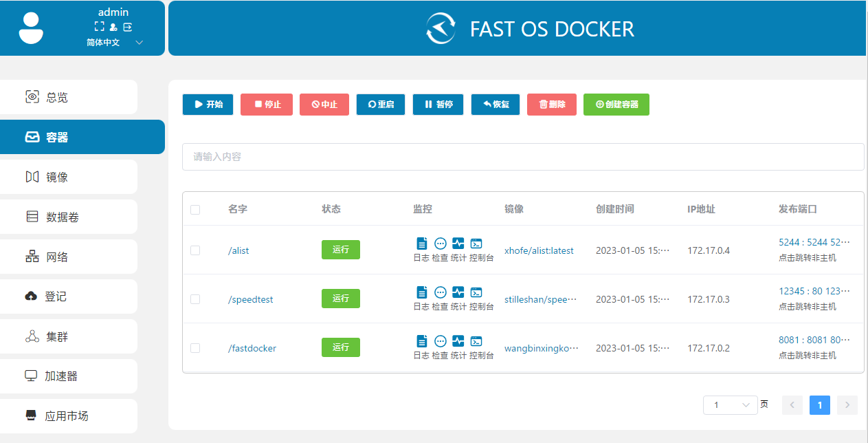Open the console icon for /speedtest

476,292
